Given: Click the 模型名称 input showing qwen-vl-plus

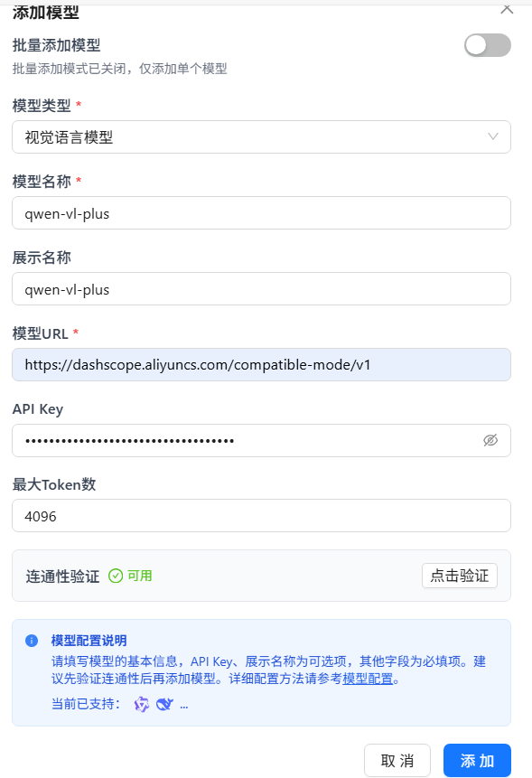Looking at the screenshot, I should click(x=261, y=212).
